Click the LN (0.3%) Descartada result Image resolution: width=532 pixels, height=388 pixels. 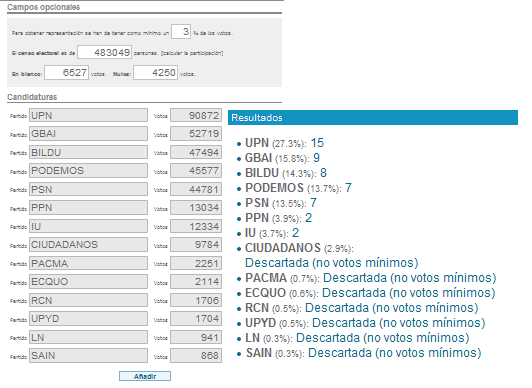pyautogui.click(x=357, y=338)
